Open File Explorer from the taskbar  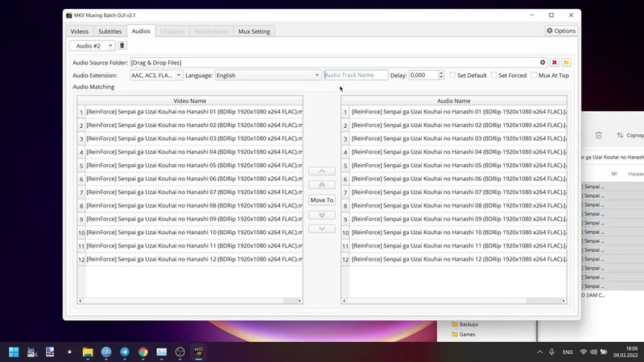tap(88, 352)
